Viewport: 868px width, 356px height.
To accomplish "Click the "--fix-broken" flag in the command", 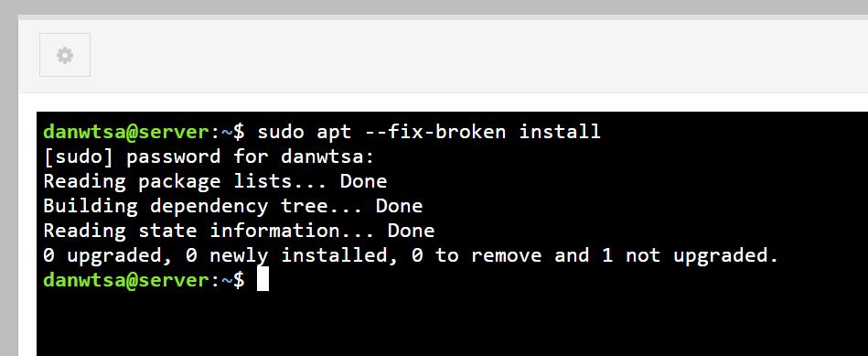I will point(435,132).
